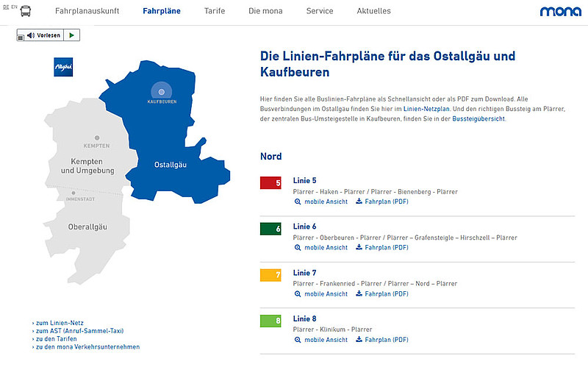Download Fahrplan (PDF) text link for Linie 5
Viewport: 588px width, 392px height.
[x=387, y=202]
